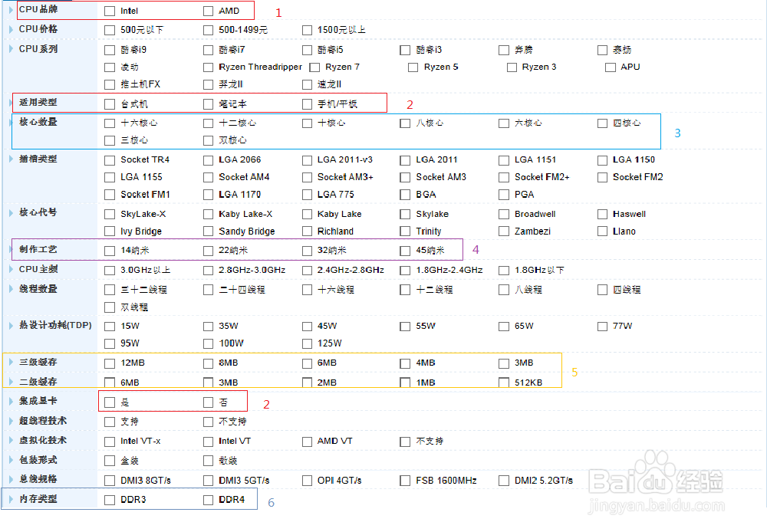Expand the CPU品牌 row arrow
The height and width of the screenshot is (532, 767).
(x=12, y=10)
